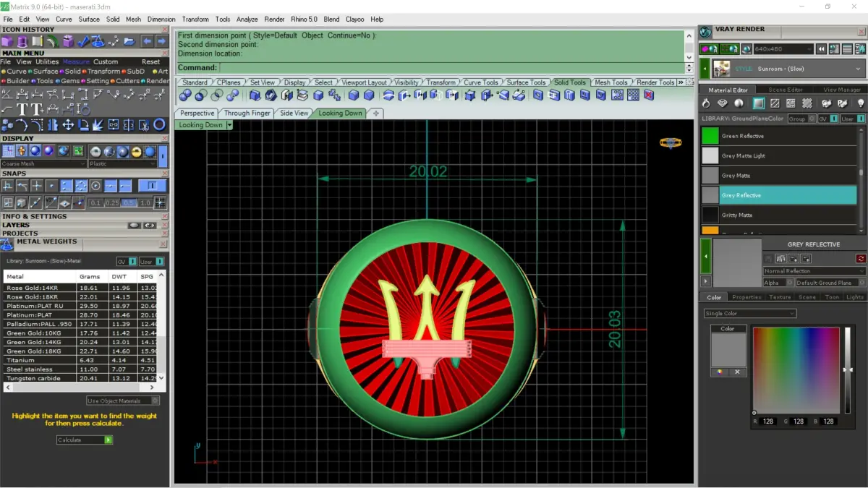Click the red refresh icon under Grey Reflective
Screen dimensions: 868x488
point(861,259)
